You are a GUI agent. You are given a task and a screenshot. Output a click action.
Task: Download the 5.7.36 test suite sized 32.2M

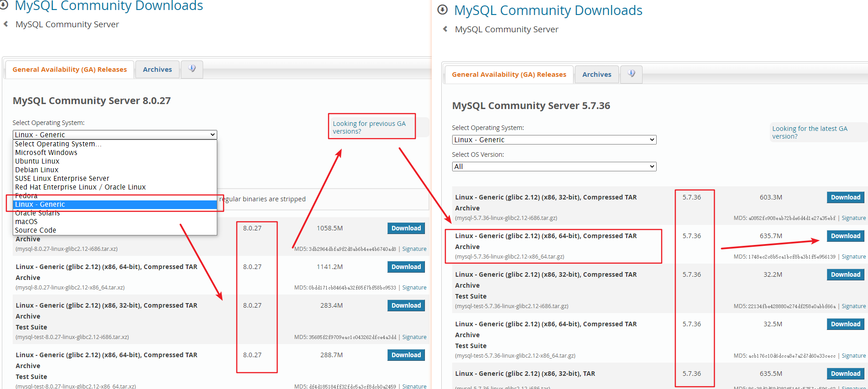[845, 274]
